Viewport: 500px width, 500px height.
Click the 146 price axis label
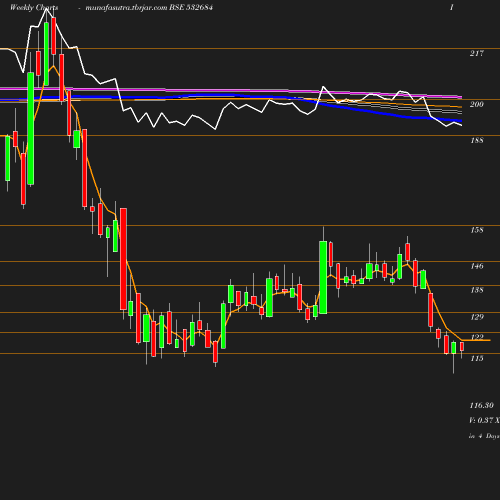[477, 266]
